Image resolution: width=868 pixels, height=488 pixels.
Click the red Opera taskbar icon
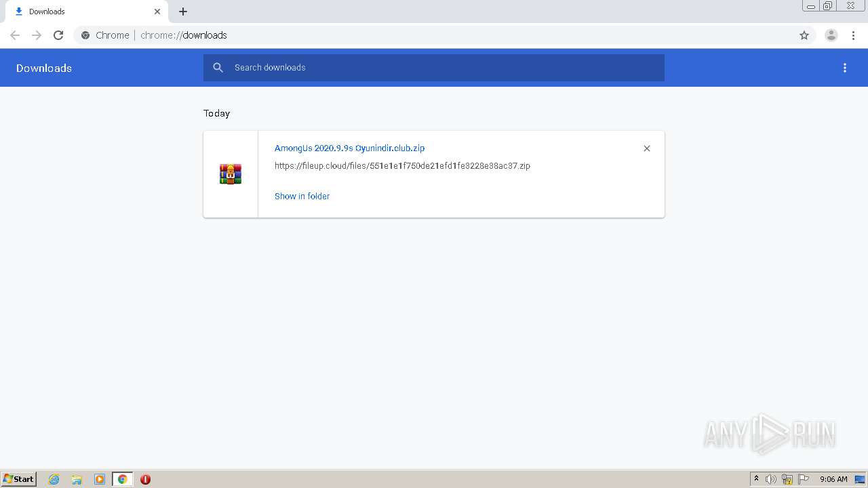click(x=145, y=479)
